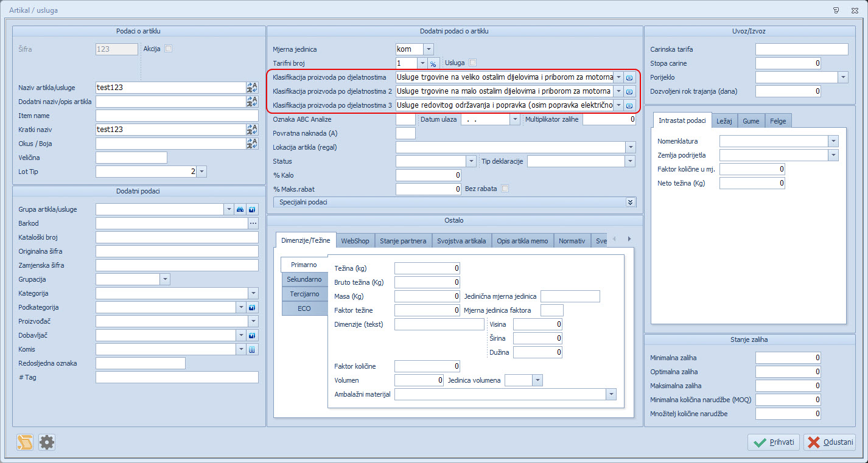Screen dimensions: 868x463
Task: Click blue icon beside Klasifikacija proizvoda po djelatnostima 3
Action: click(x=629, y=105)
